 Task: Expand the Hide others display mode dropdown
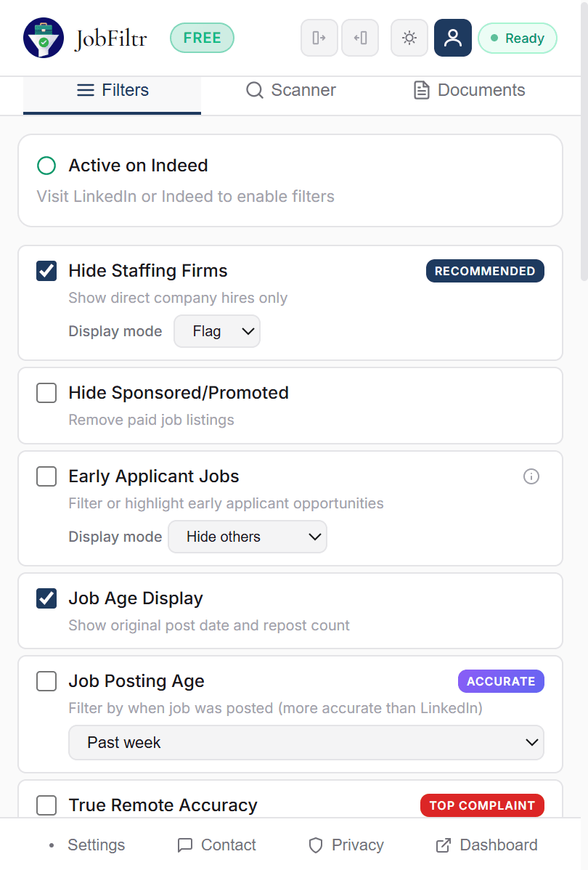(247, 537)
